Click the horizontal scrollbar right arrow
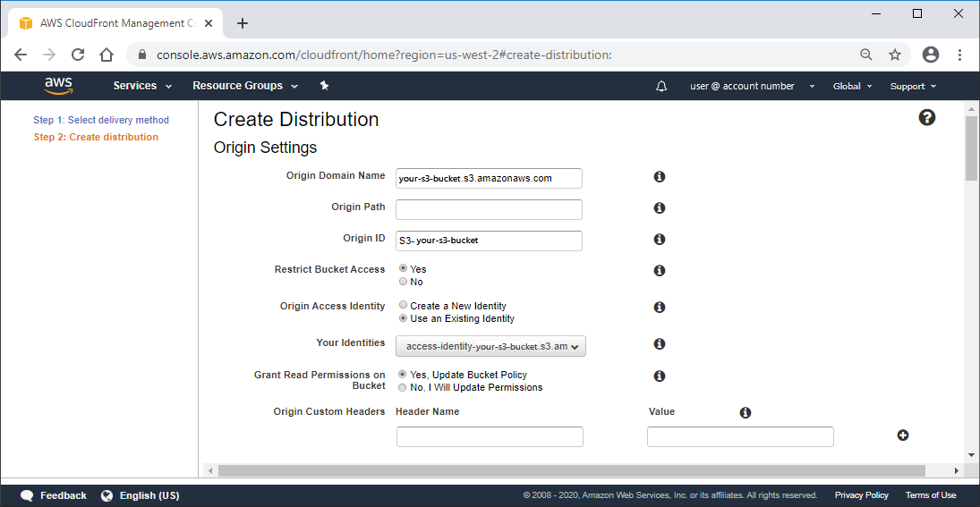The image size is (980, 507). point(956,470)
